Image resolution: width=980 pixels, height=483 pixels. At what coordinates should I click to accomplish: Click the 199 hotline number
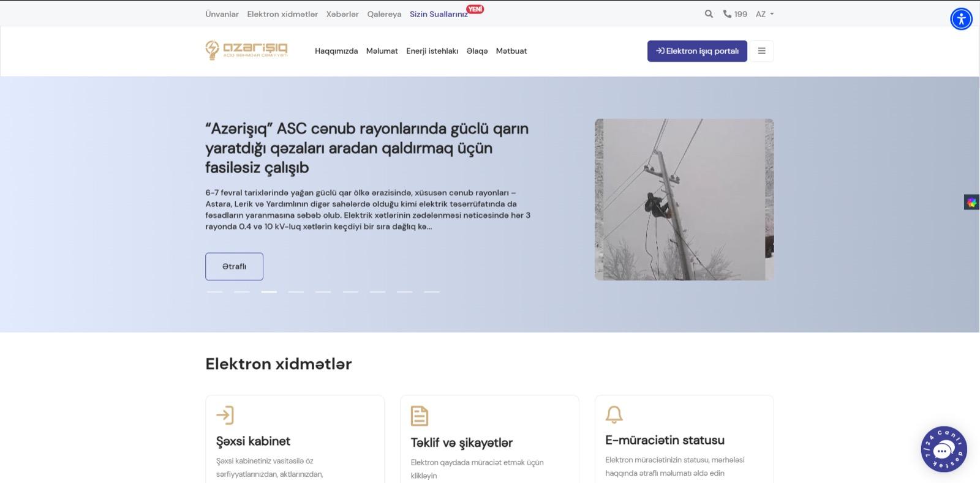pyautogui.click(x=741, y=14)
